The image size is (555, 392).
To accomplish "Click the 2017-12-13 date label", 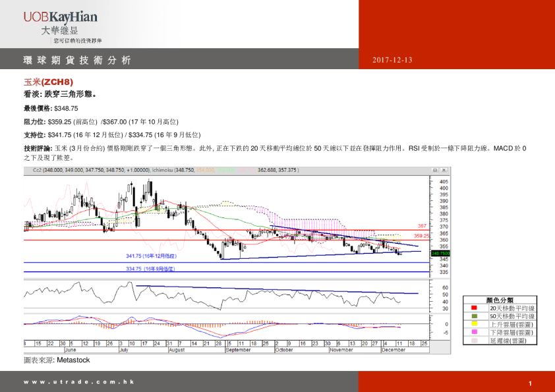I will click(392, 60).
